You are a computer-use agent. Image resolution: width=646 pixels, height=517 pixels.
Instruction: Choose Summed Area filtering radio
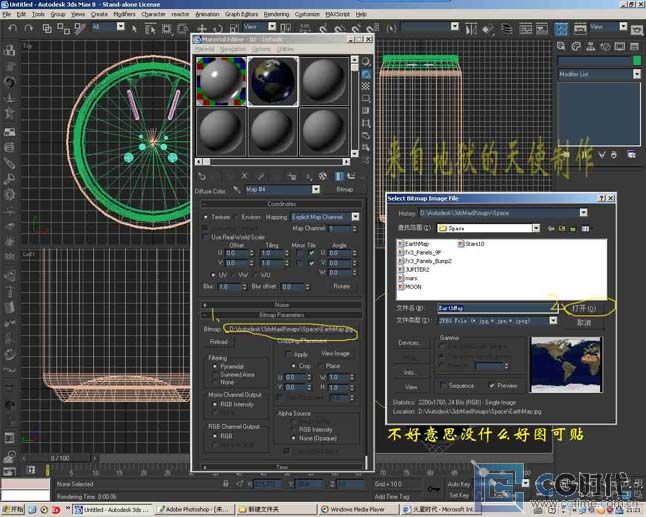click(x=215, y=375)
